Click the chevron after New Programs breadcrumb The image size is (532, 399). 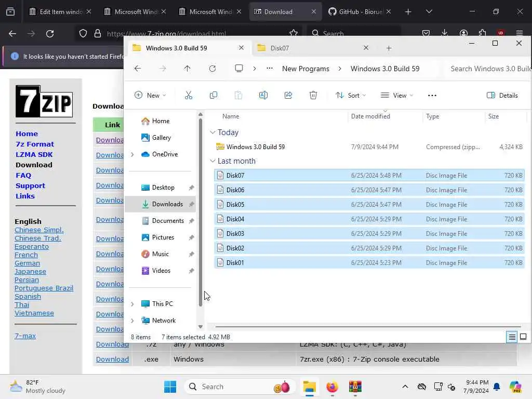[x=340, y=69]
